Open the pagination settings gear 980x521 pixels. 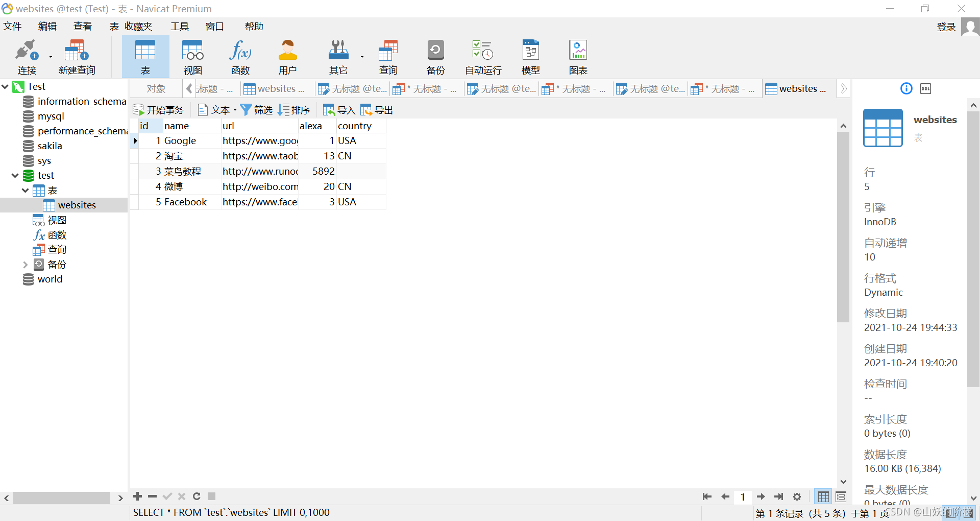click(x=797, y=496)
